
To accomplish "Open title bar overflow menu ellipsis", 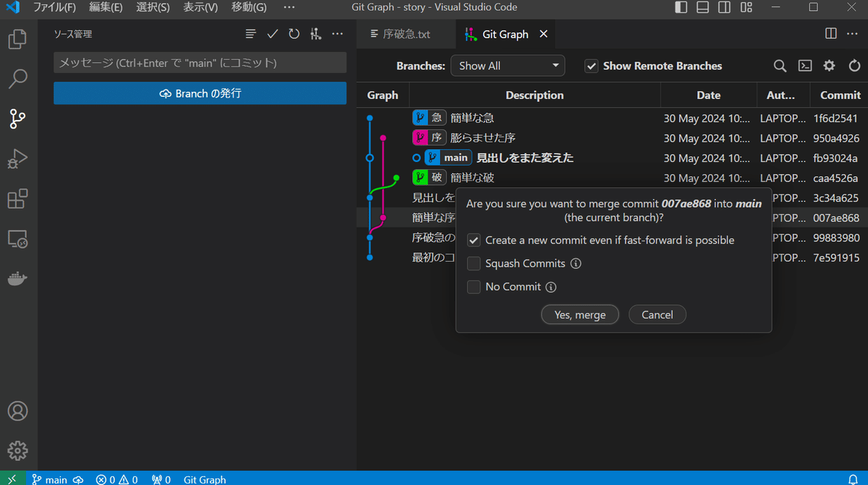I will [x=289, y=7].
